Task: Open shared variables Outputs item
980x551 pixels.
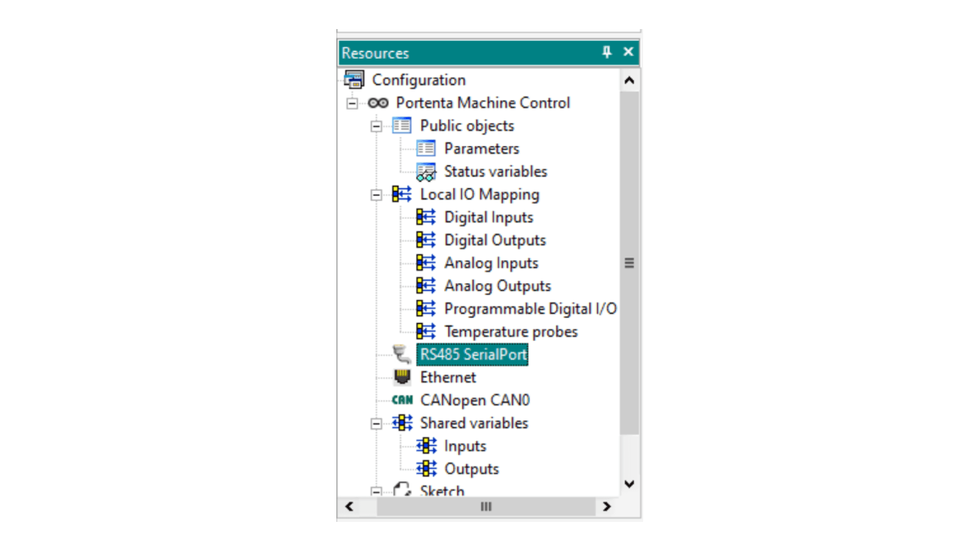Action: click(471, 469)
